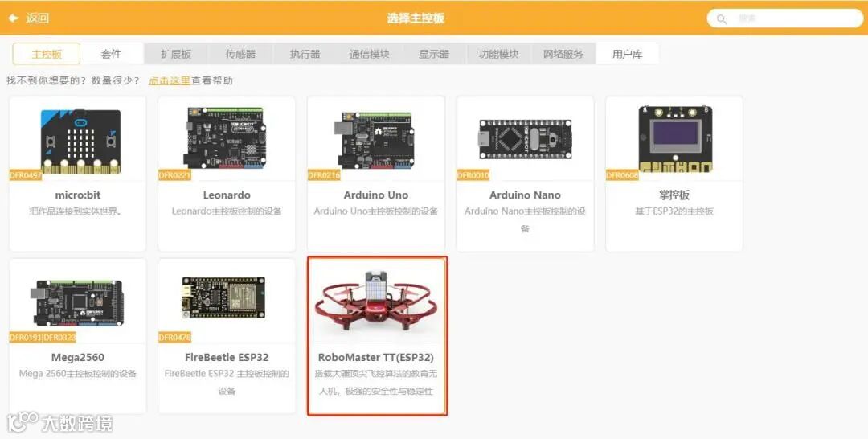868x439 pixels.
Task: Click the DFR0497 product tag
Action: [x=26, y=175]
